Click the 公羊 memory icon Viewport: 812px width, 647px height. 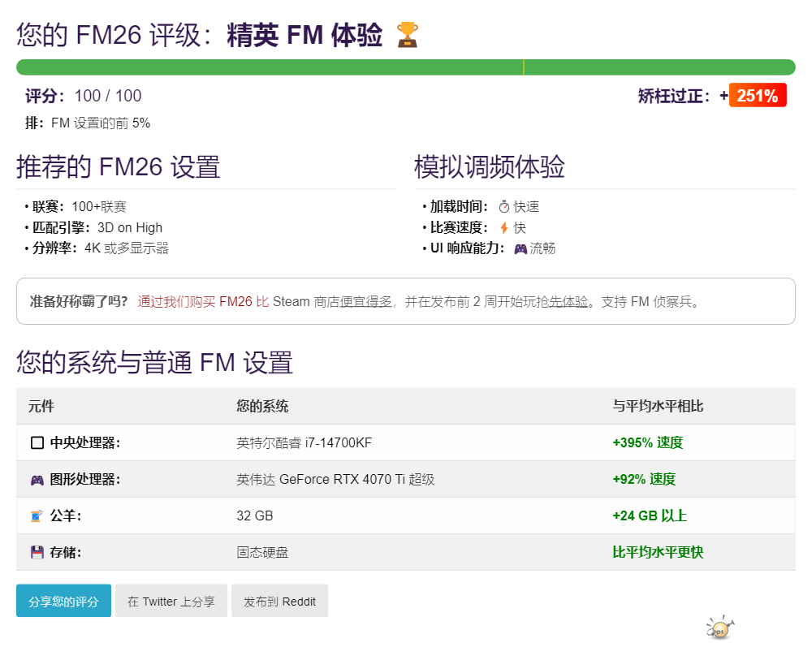37,516
